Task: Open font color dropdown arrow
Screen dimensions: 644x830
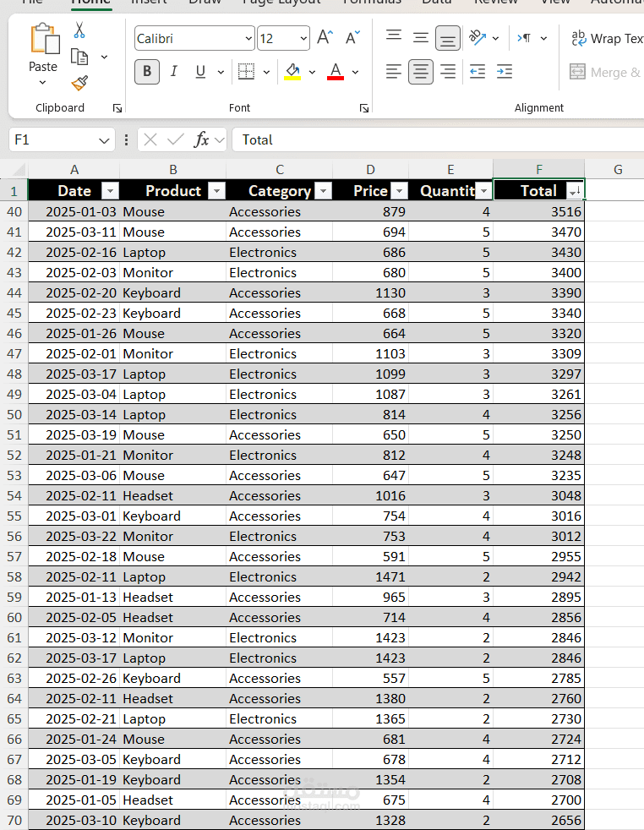Action: click(355, 72)
